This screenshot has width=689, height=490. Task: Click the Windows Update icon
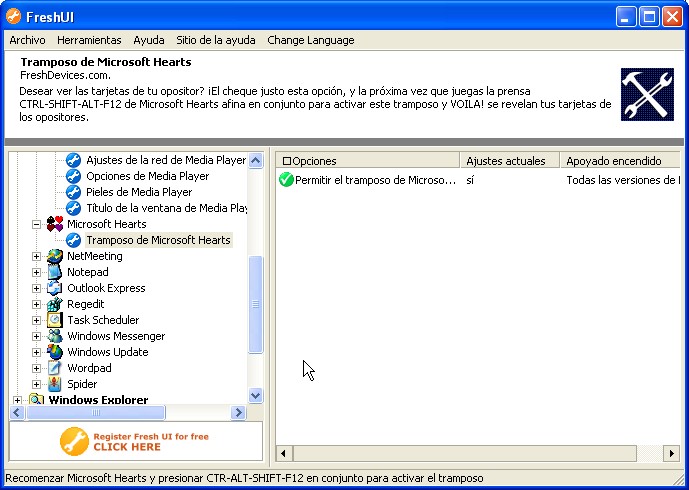tap(55, 352)
